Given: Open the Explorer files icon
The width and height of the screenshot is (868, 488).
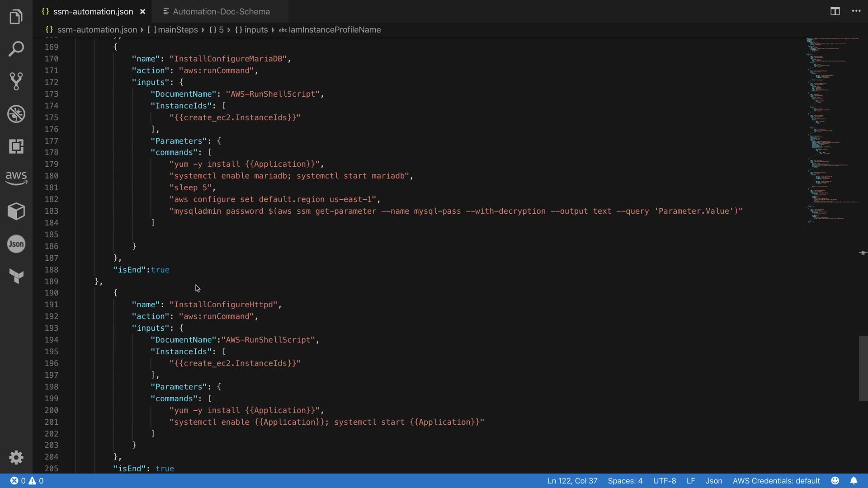Looking at the screenshot, I should (16, 17).
